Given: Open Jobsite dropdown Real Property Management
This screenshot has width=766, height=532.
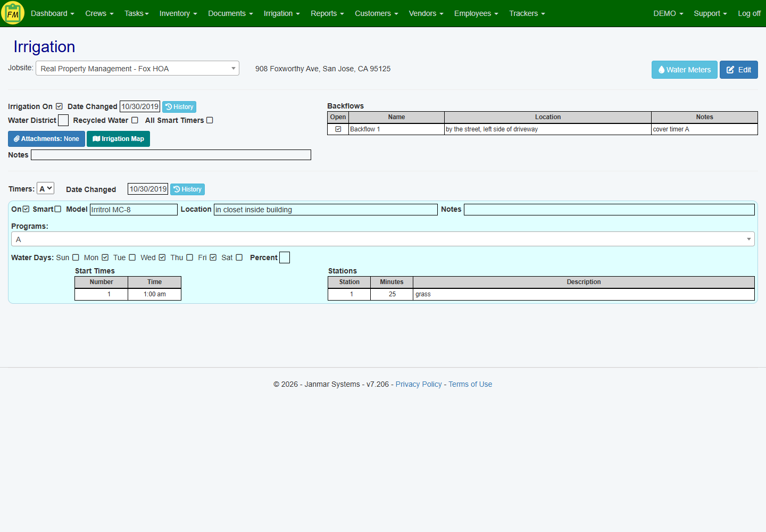Looking at the screenshot, I should [137, 69].
